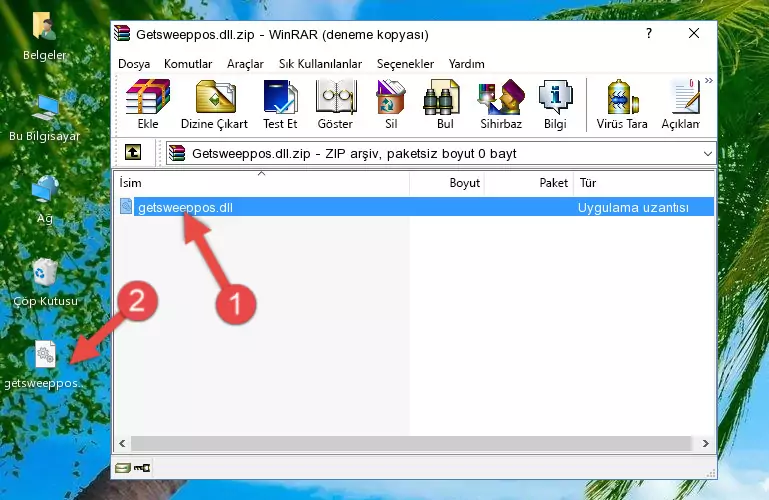Screen dimensions: 769x500
Task: Click the Ekle (Add) toolbar icon
Action: coord(148,104)
